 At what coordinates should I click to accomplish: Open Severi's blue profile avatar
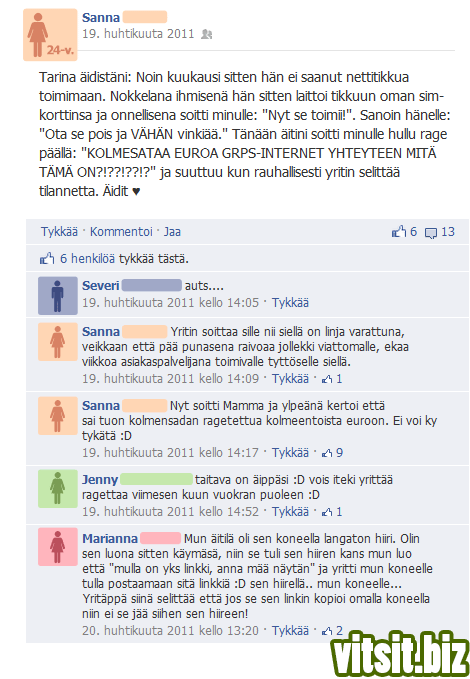point(58,296)
